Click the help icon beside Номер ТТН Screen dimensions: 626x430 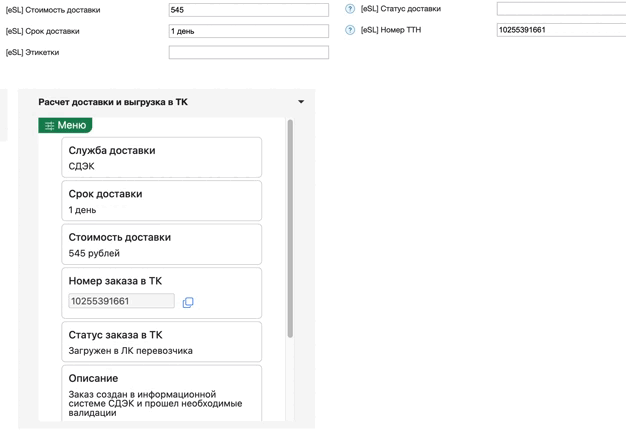tap(350, 30)
